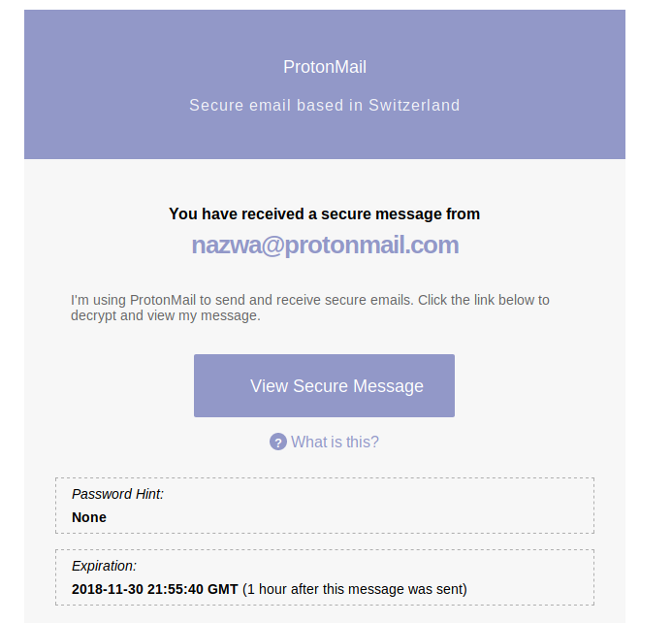This screenshot has width=672, height=623.
Task: Click the ProtonMail title in header
Action: click(325, 67)
